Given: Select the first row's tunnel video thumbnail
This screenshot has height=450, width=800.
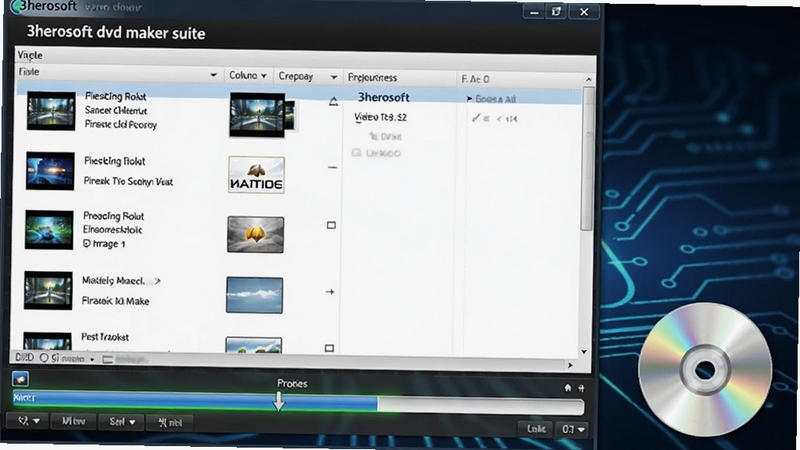Looking at the screenshot, I should coord(51,111).
